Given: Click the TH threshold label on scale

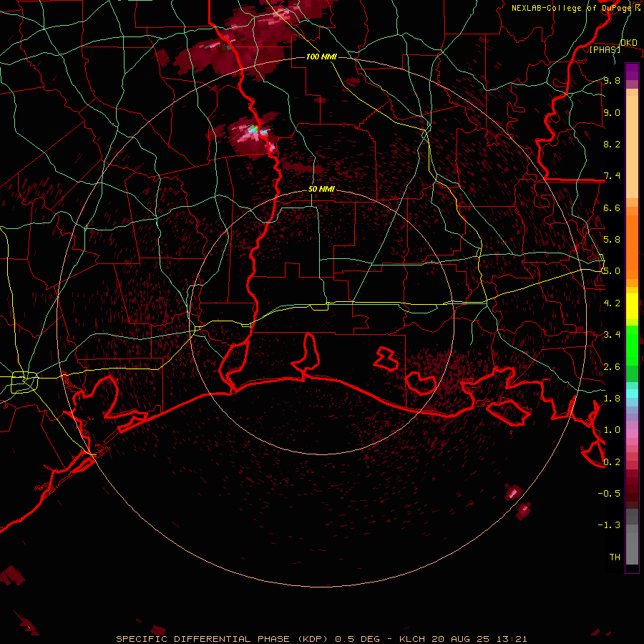Looking at the screenshot, I should click(x=615, y=557).
